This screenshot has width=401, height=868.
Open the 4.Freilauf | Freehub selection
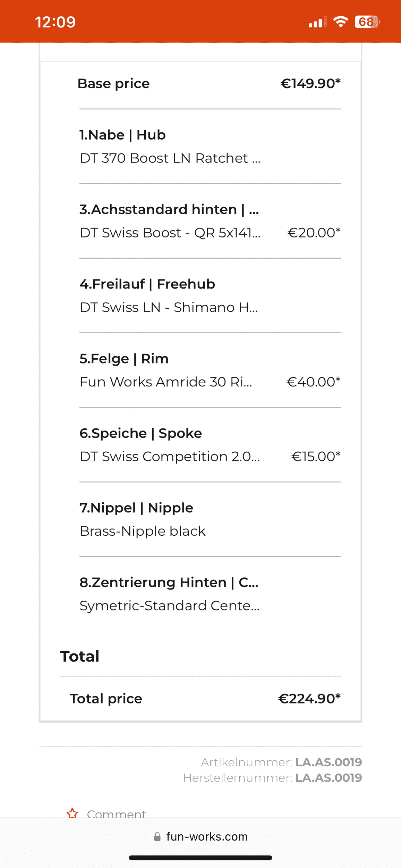(210, 296)
